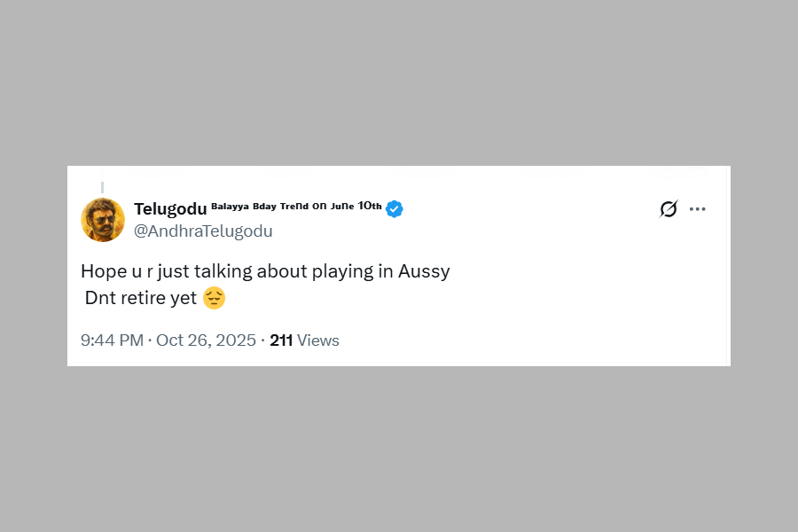
Task: Open the three-dot more options menu
Action: [x=698, y=209]
